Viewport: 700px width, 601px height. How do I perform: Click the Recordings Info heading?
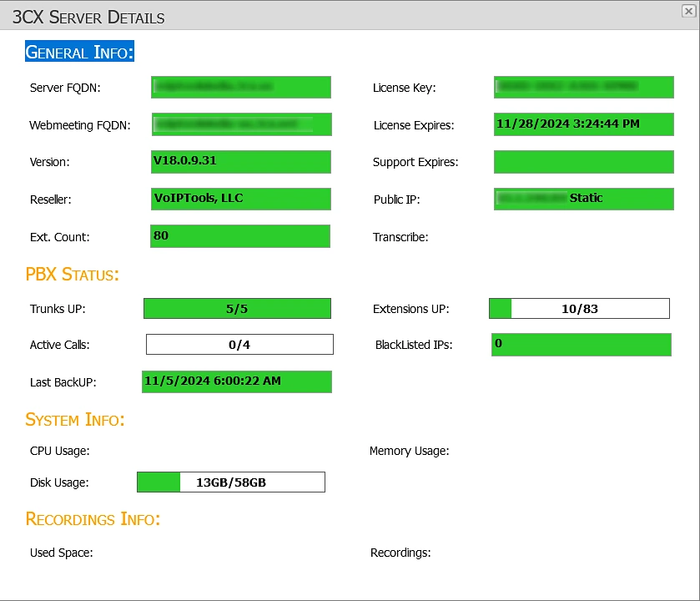[93, 519]
